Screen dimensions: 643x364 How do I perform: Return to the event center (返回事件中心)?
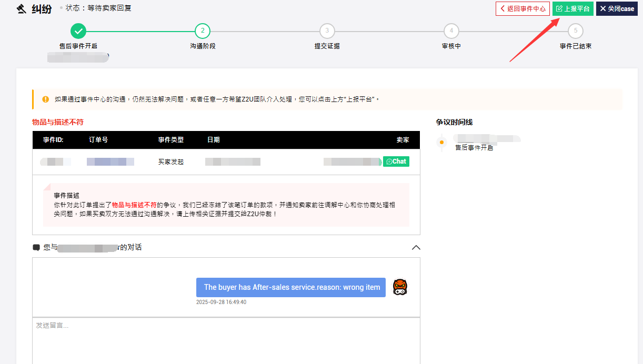(523, 9)
